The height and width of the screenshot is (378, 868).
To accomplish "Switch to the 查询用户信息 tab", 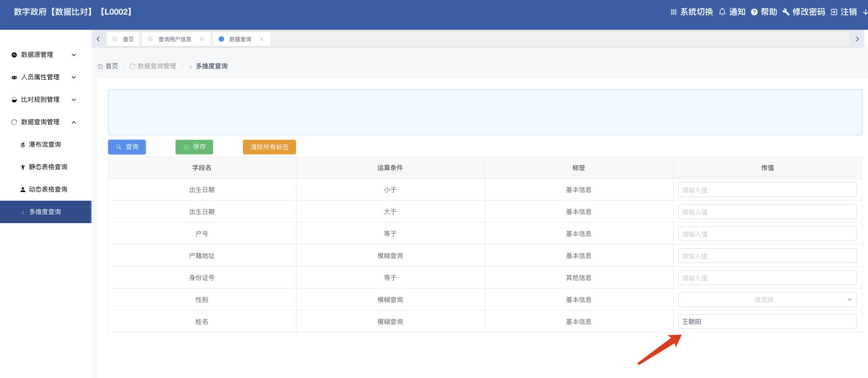I will (x=176, y=39).
